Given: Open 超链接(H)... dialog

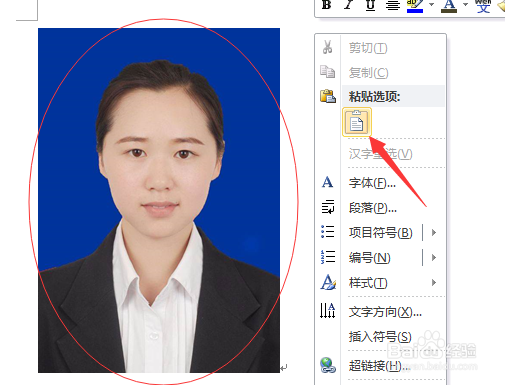Looking at the screenshot, I should pos(379,366).
